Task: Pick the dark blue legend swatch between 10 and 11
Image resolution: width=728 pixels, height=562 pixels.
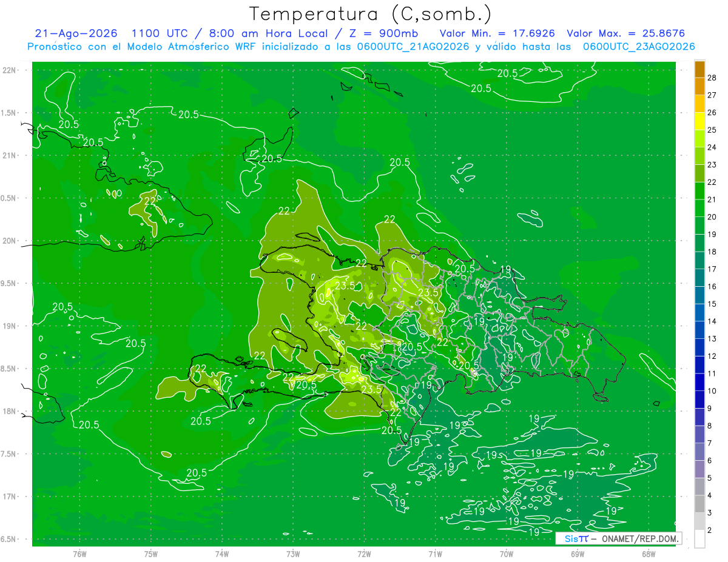Action: pos(699,383)
